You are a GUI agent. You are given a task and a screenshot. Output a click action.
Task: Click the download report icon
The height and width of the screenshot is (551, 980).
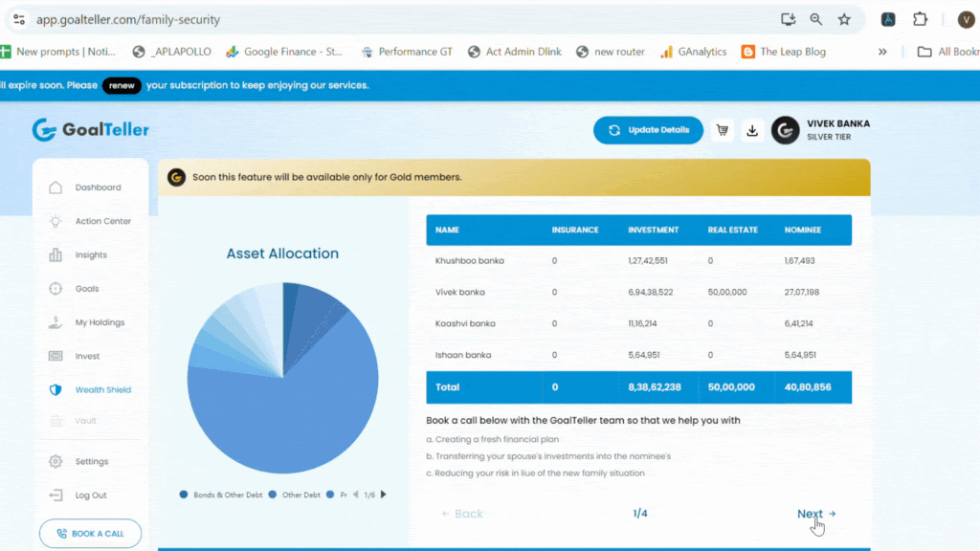[752, 130]
